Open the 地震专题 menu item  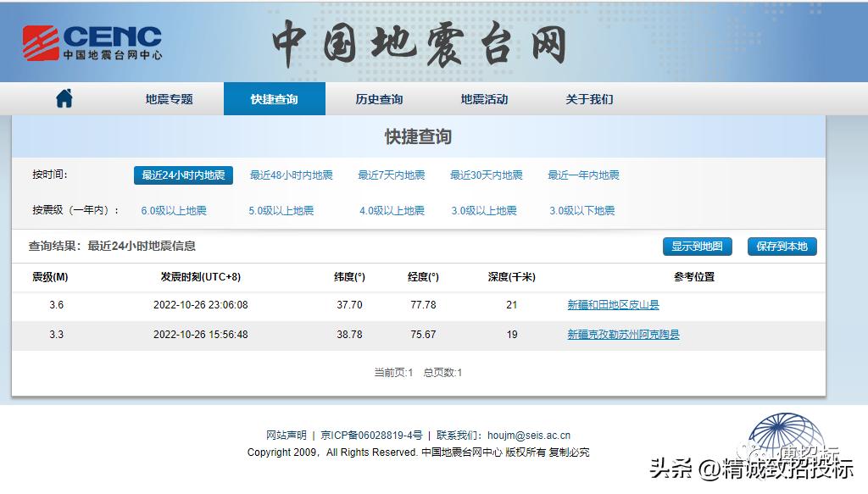(x=169, y=98)
